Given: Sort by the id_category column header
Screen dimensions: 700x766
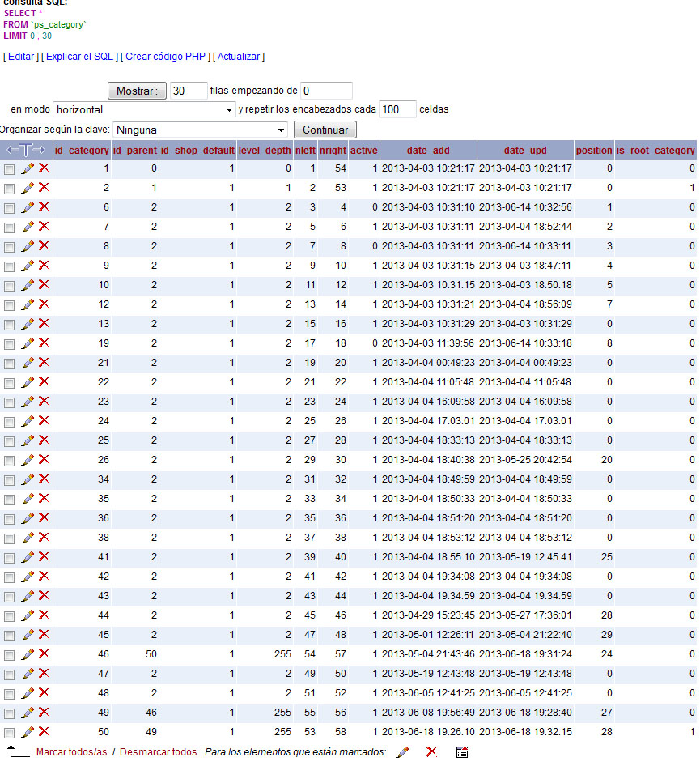Looking at the screenshot, I should 82,151.
